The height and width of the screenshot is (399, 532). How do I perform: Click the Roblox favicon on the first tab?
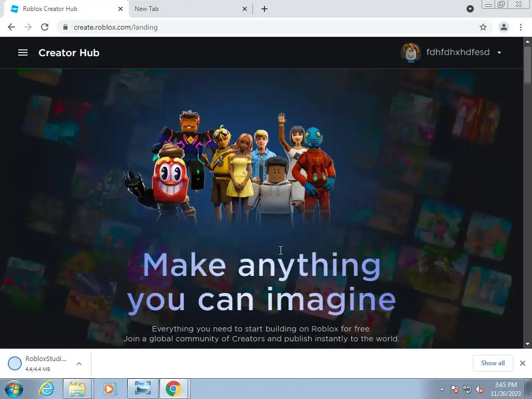pyautogui.click(x=14, y=9)
